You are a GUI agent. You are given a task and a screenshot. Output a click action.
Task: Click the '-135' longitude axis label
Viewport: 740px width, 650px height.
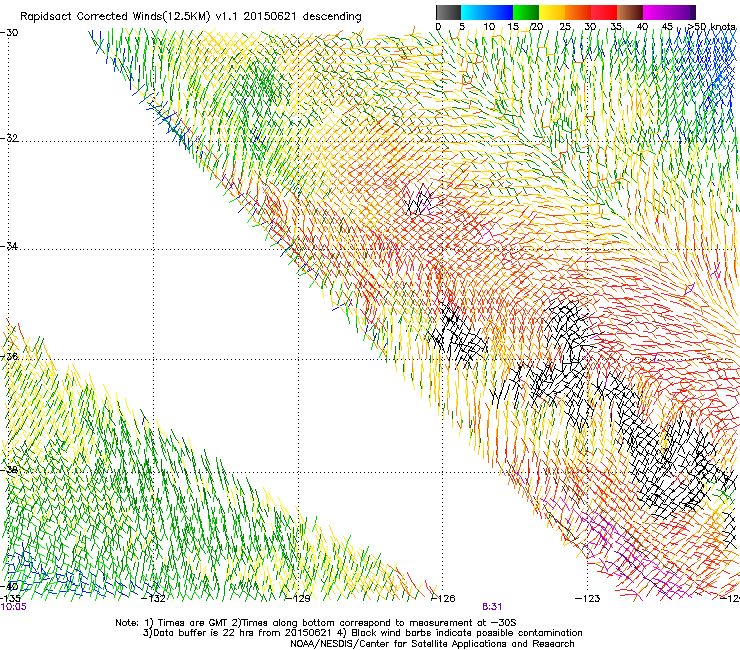(x=10, y=598)
